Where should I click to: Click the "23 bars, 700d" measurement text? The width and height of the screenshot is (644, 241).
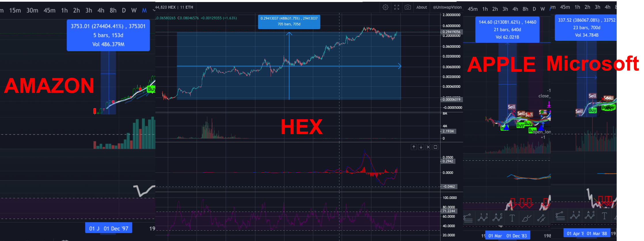click(x=587, y=28)
